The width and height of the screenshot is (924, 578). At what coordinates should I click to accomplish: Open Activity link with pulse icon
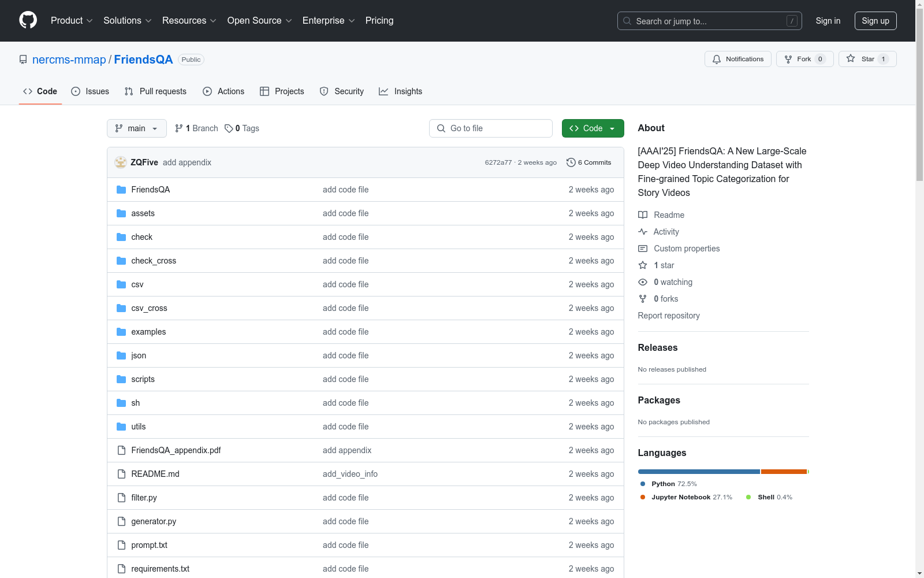(x=658, y=232)
